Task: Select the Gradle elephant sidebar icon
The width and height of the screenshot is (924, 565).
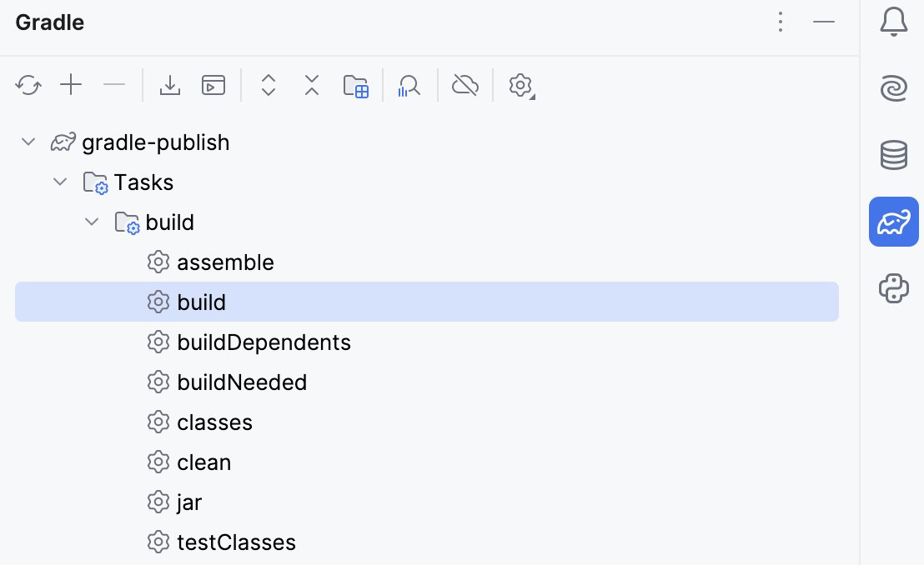Action: click(x=893, y=222)
